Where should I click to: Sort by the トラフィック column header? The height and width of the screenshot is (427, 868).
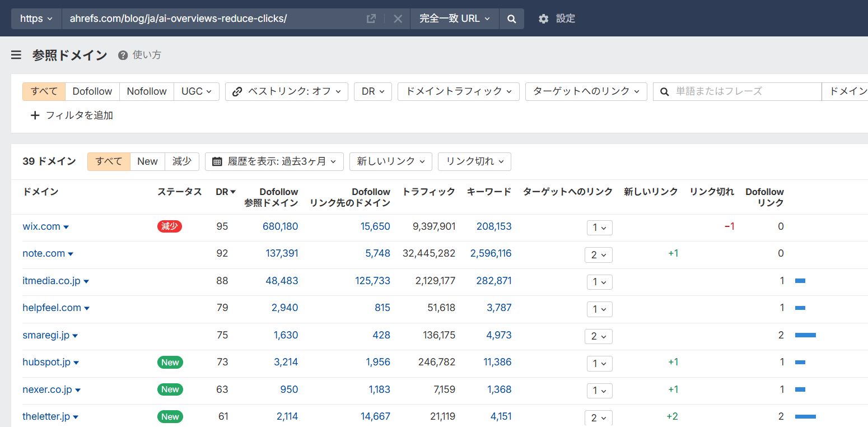tap(429, 192)
